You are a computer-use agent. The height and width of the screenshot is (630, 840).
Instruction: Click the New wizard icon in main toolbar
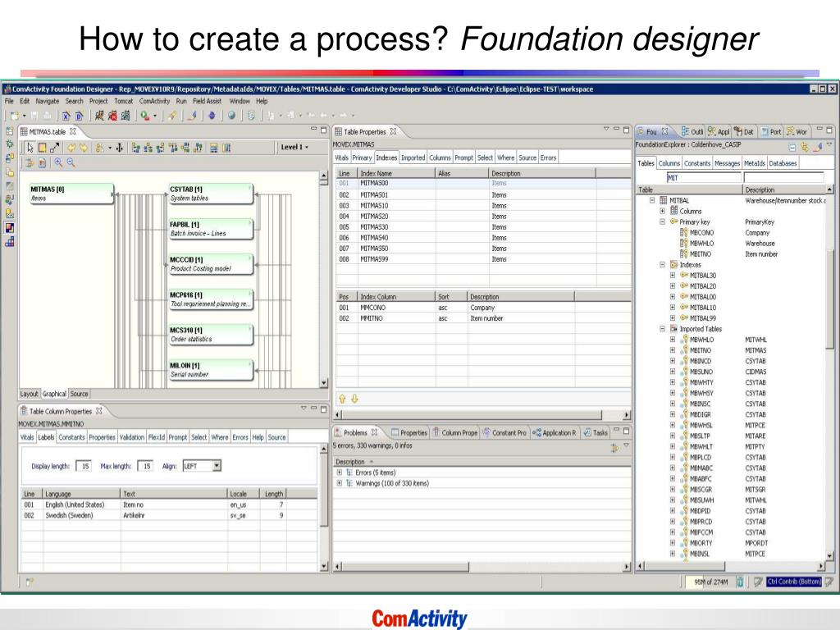[x=15, y=115]
